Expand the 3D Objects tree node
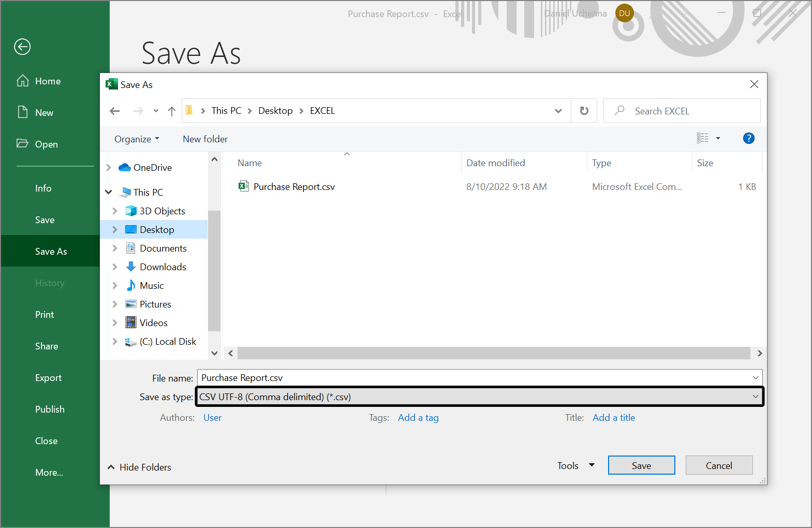 pos(115,211)
